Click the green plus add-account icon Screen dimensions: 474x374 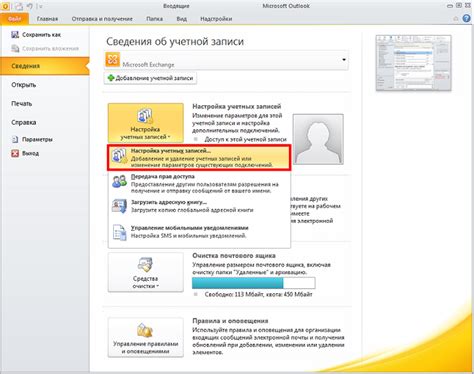point(111,78)
